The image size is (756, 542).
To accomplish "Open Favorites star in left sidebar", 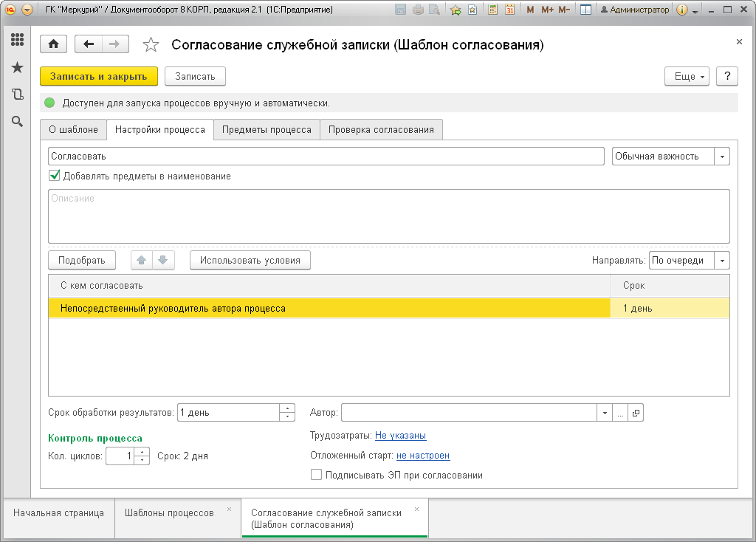I will 18,67.
